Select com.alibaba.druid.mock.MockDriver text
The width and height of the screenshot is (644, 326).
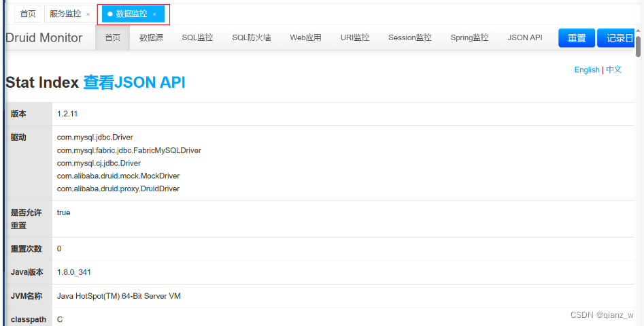point(118,176)
